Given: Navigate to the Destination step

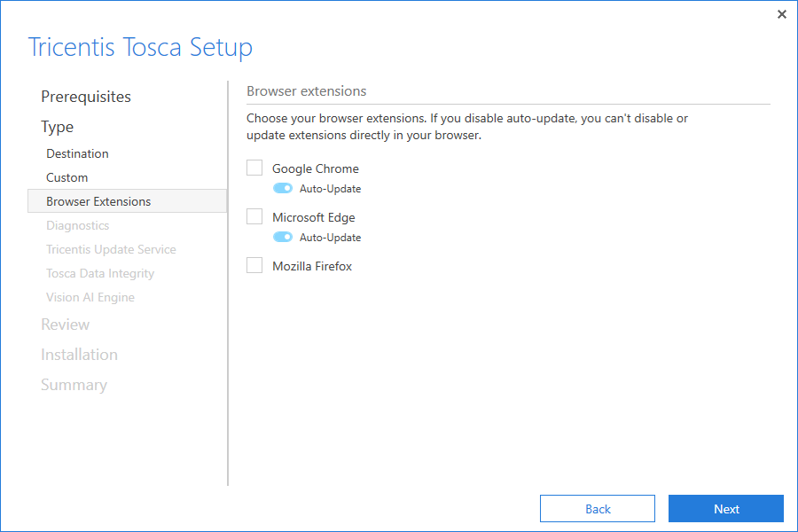Looking at the screenshot, I should coord(78,153).
